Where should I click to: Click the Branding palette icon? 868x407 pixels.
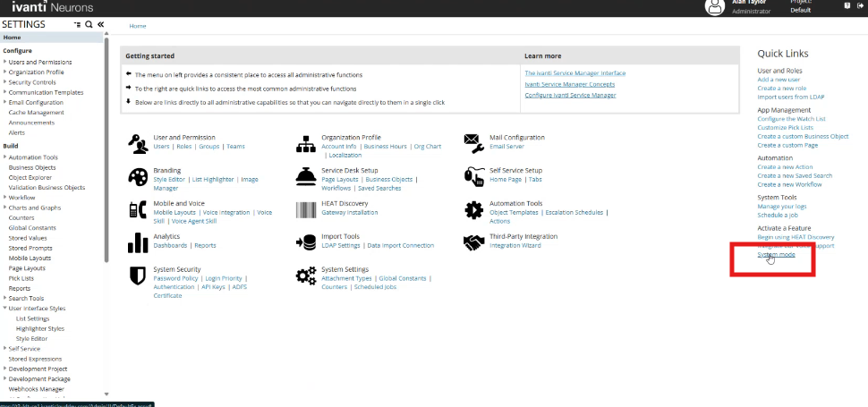[138, 176]
